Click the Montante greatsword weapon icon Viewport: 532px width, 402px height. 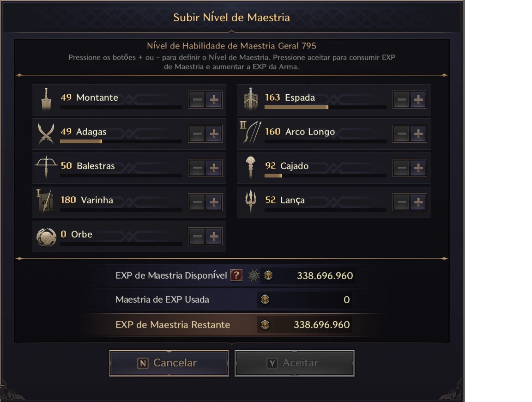[46, 99]
